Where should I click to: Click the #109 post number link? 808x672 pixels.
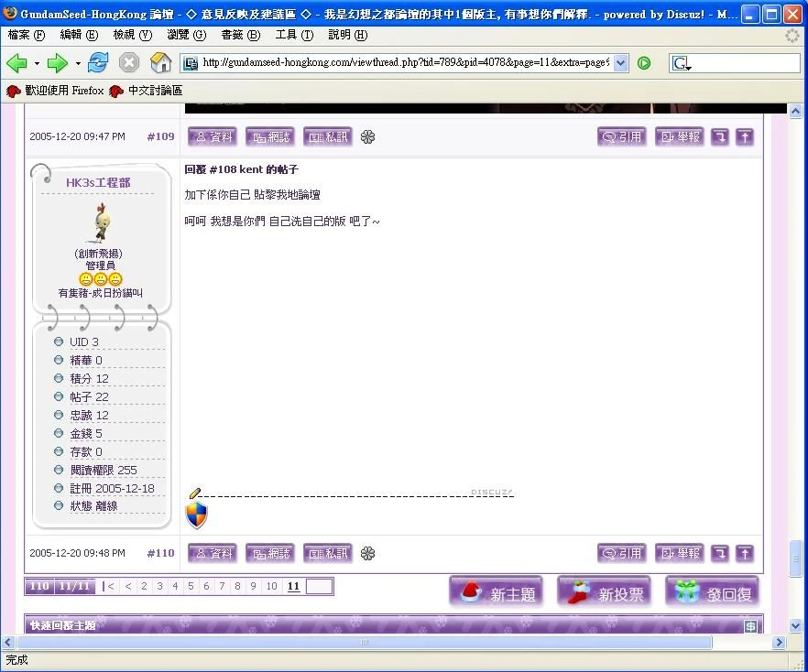(x=160, y=136)
